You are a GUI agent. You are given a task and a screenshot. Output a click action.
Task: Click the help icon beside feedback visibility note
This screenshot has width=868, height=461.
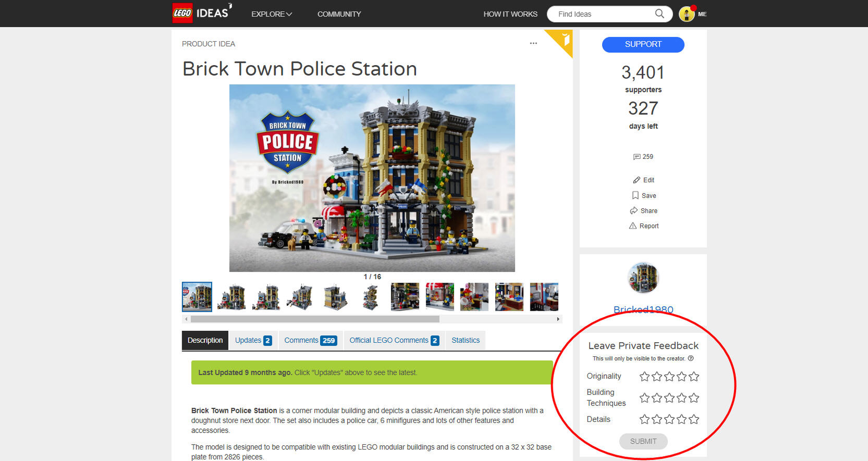coord(691,358)
